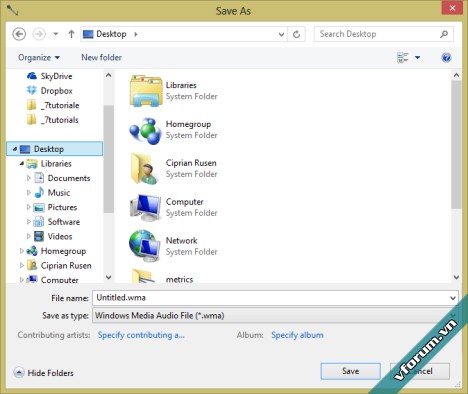Expand the Pictures library node
The image size is (468, 394).
(29, 207)
